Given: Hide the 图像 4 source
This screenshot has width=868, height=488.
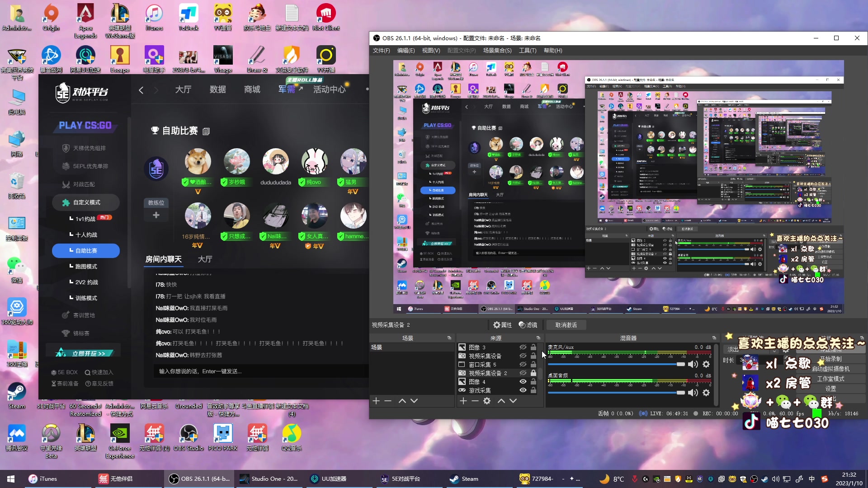Looking at the screenshot, I should (x=523, y=382).
